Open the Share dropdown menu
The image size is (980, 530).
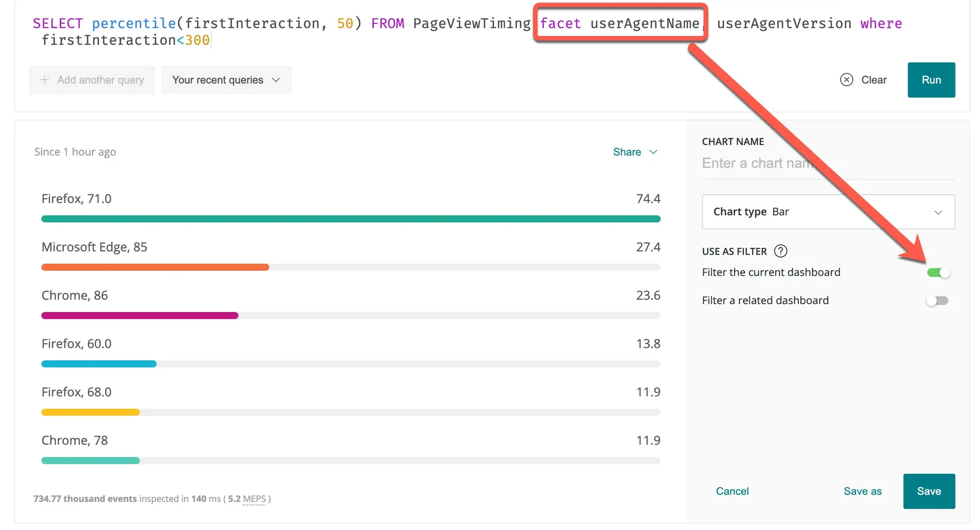pos(634,152)
